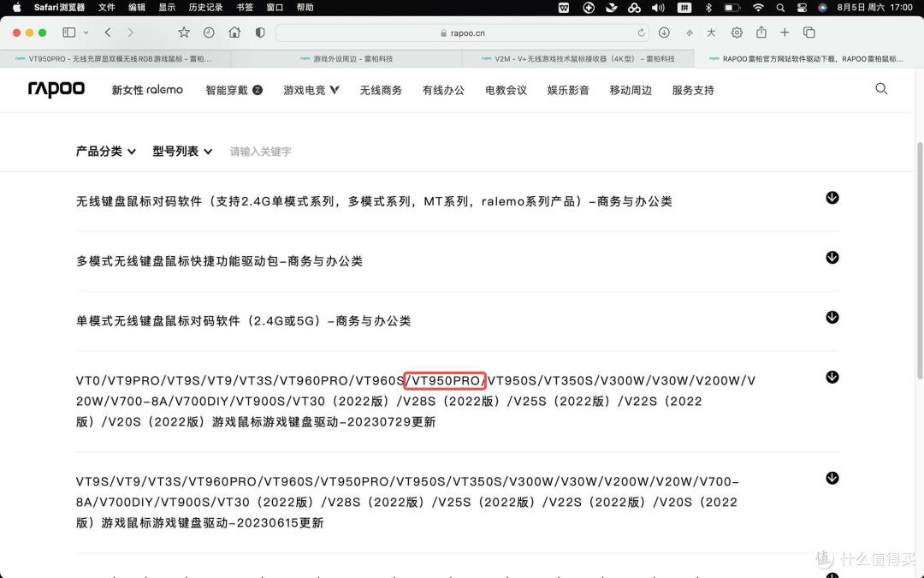Download the wireless pairing software for 2.4G single-mode series

832,198
